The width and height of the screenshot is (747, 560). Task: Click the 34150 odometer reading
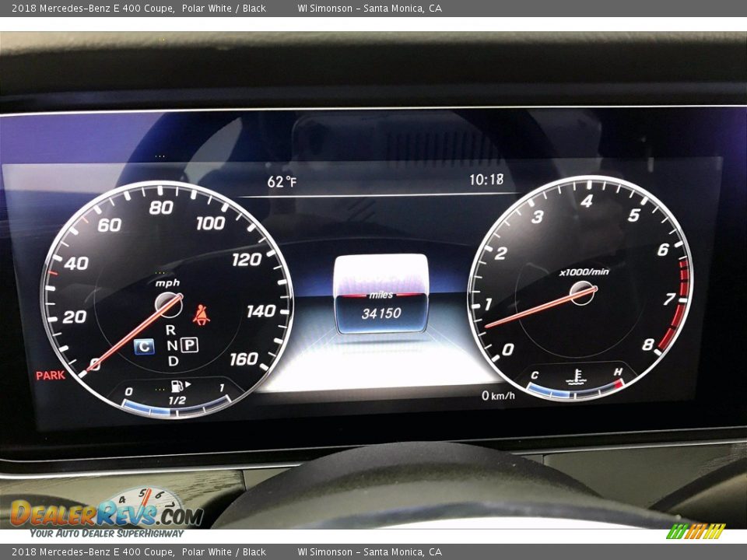381,313
